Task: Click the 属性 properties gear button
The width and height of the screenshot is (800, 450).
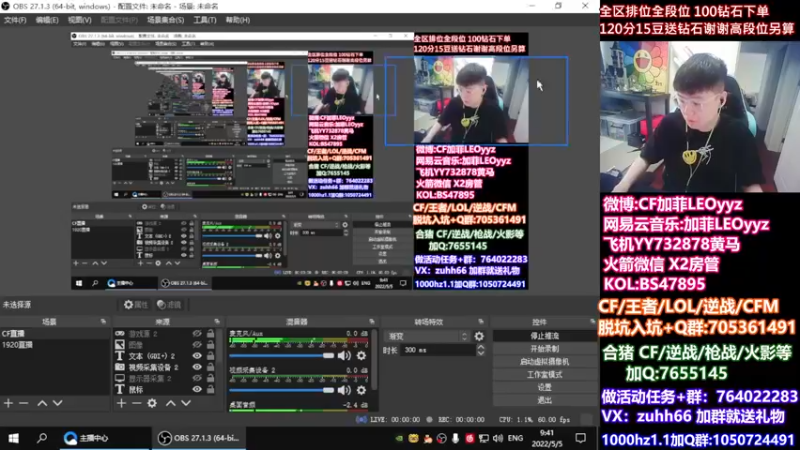Action: pyautogui.click(x=135, y=305)
